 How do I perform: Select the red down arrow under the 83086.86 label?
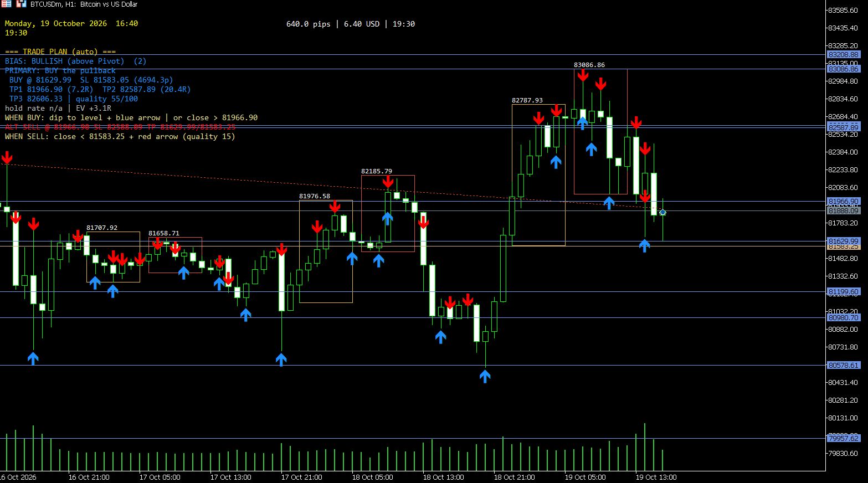583,75
